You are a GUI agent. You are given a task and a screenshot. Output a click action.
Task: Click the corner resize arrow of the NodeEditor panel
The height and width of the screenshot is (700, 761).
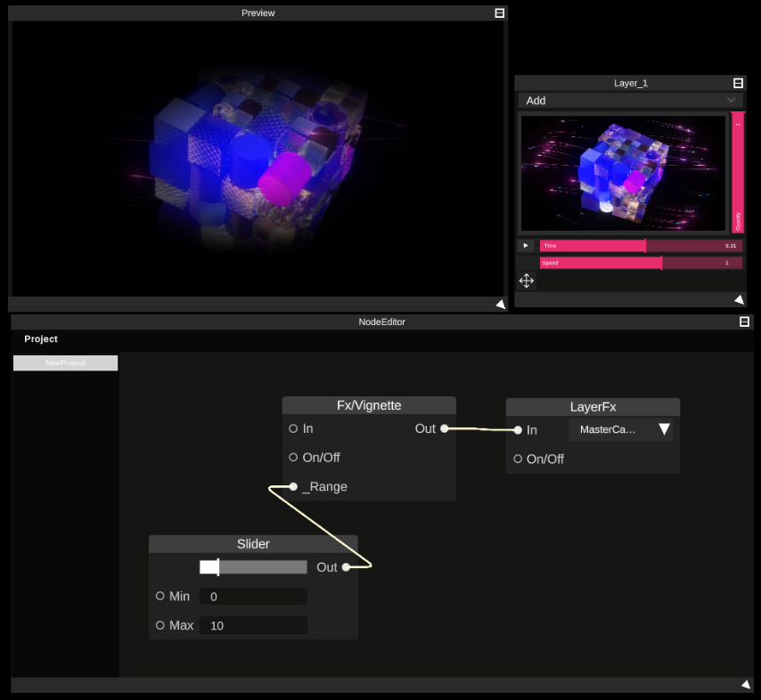coord(745,684)
